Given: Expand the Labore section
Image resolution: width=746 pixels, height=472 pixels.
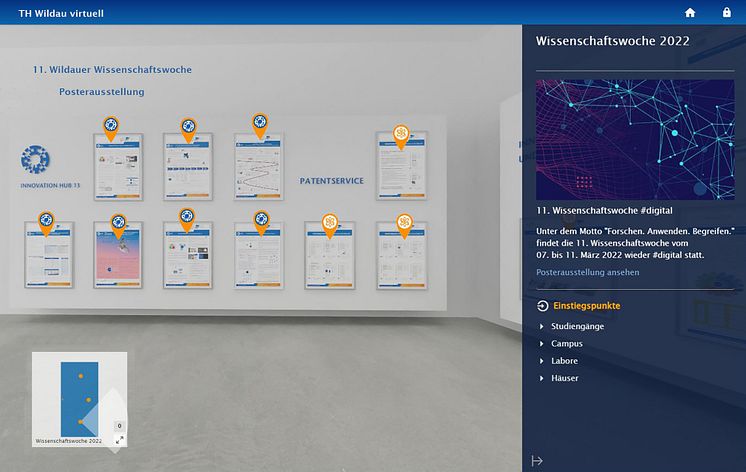Looking at the screenshot, I should [x=564, y=360].
